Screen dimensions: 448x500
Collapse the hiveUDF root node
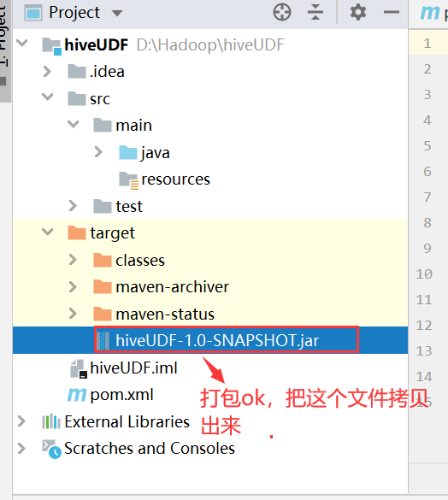coord(22,43)
